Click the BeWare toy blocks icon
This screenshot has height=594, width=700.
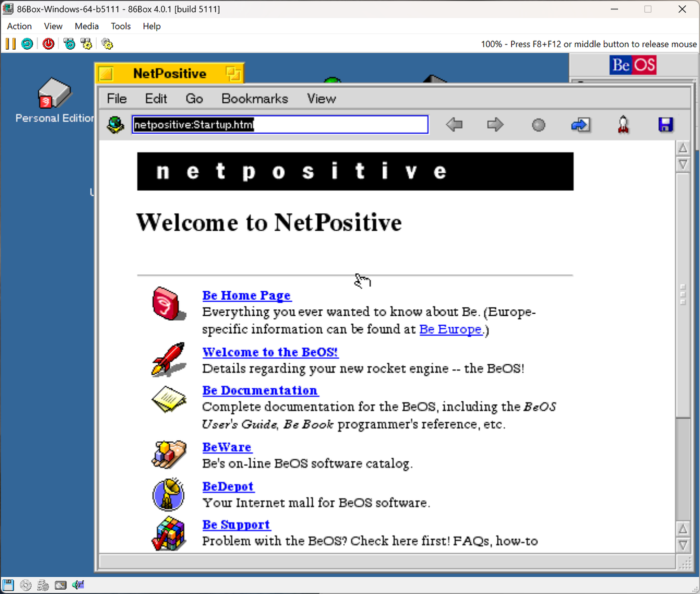tap(169, 454)
